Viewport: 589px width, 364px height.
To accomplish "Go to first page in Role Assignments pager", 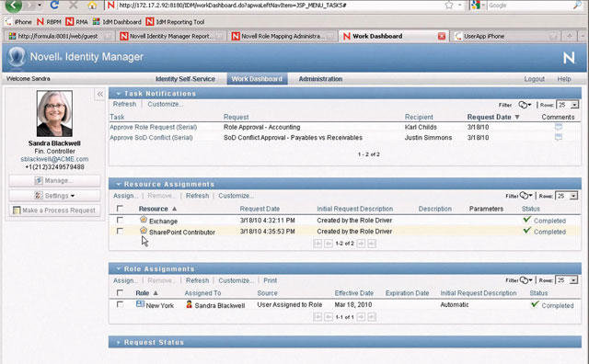I will [318, 317].
